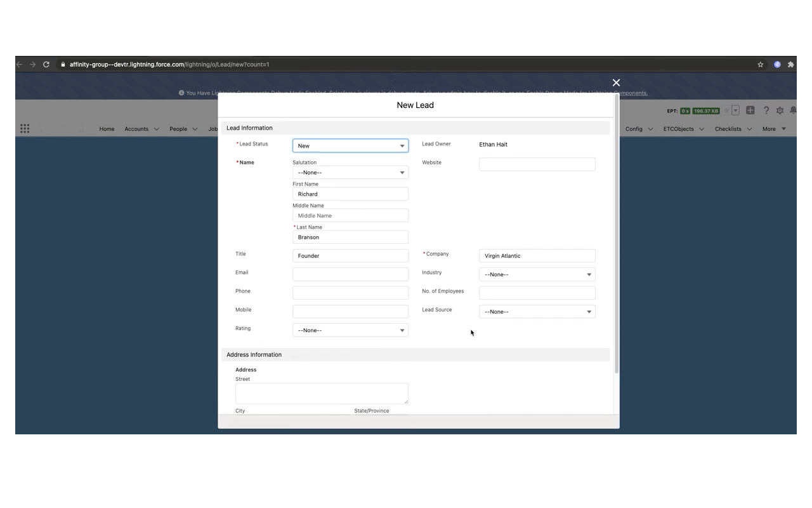Go to the ETCObjects tab
Viewport: 812px width, 508px height.
(679, 129)
